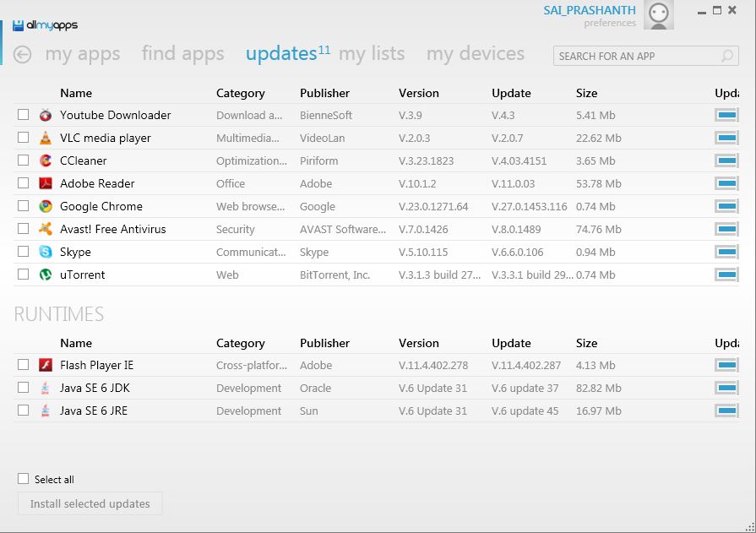The height and width of the screenshot is (533, 756).
Task: Switch to the find apps tab
Action: click(182, 53)
